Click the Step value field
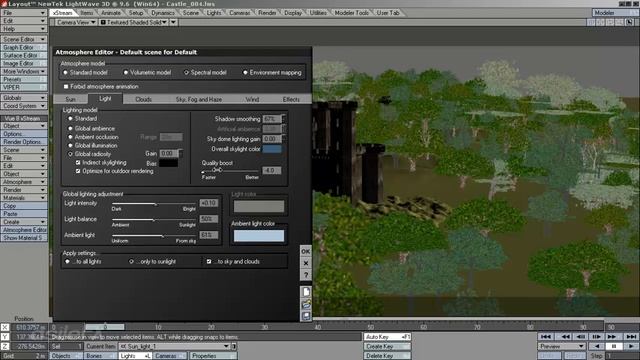 point(622,356)
